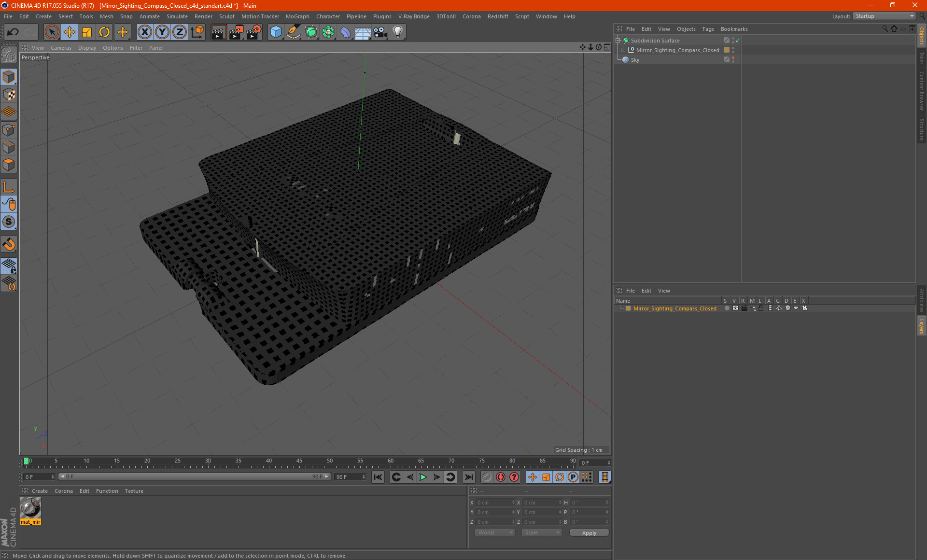
Task: Open Edit Render Settings icon
Action: pos(254,32)
